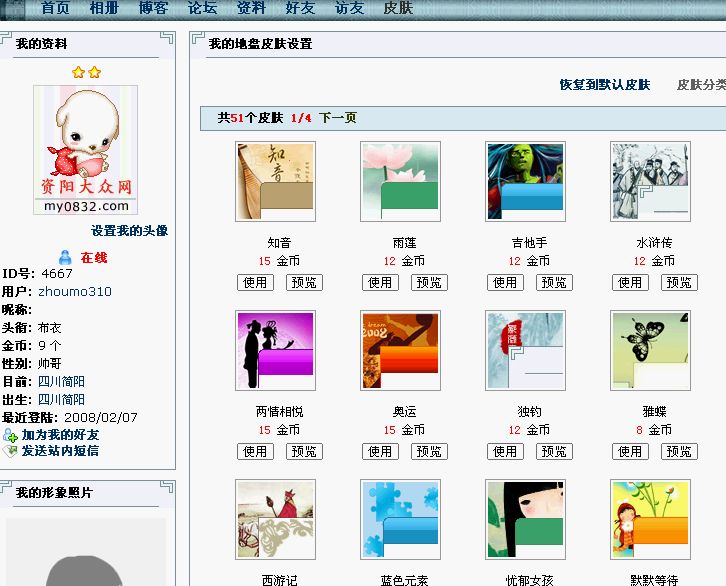Click 预览 button under 吉他手
The image size is (726, 586).
click(x=554, y=282)
